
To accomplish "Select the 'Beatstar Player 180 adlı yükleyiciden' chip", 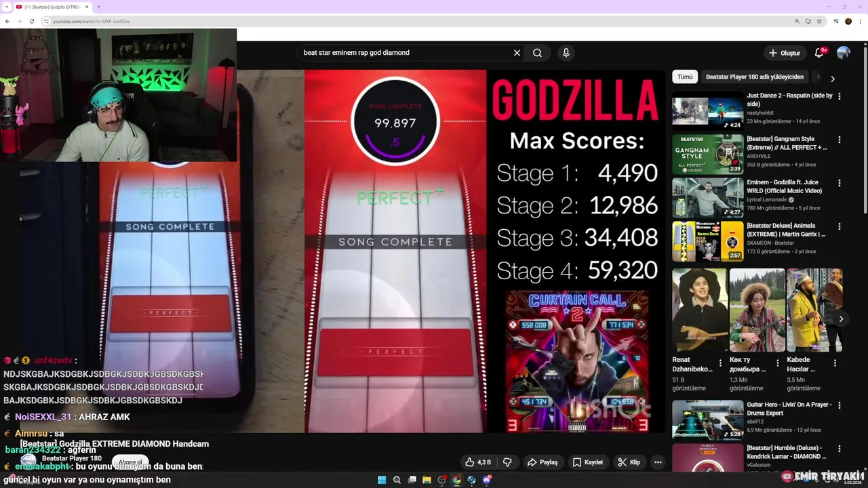I will [x=754, y=77].
